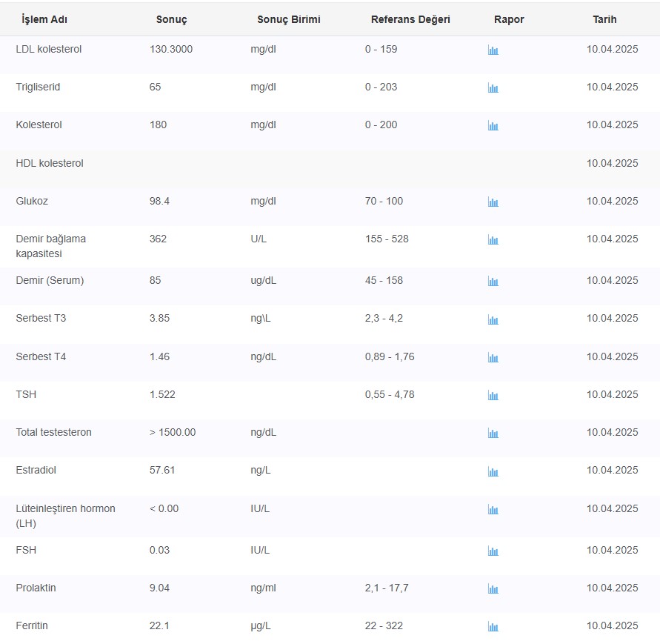
Task: Click the result value > 1500.00
Action: (x=173, y=432)
